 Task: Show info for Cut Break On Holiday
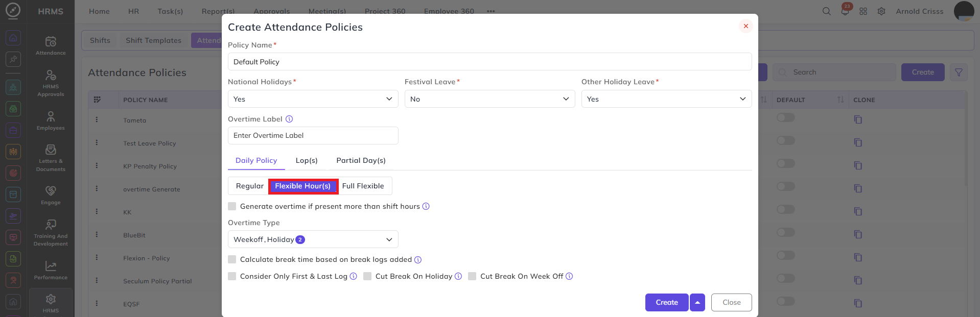coord(458,276)
